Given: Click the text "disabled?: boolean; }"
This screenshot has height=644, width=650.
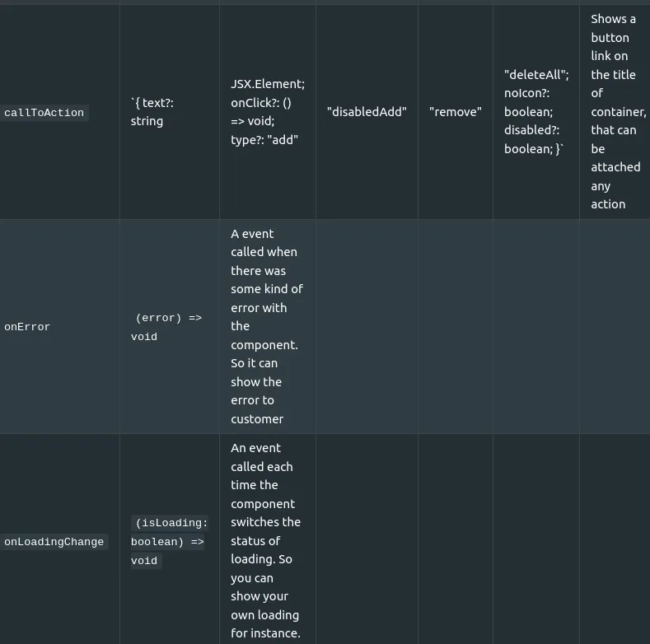Looking at the screenshot, I should click(534, 140).
